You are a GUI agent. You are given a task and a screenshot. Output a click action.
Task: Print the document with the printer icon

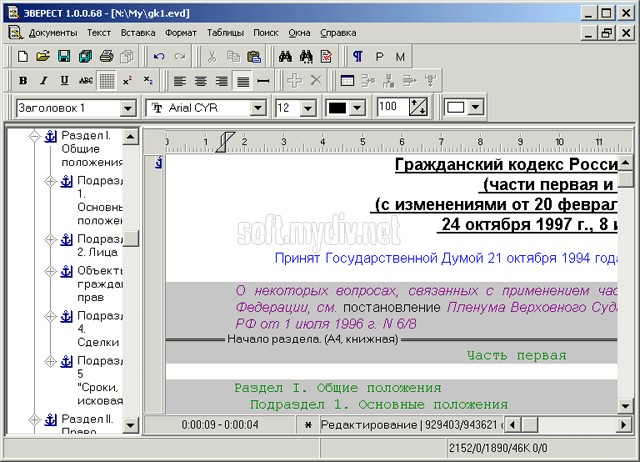coord(107,56)
